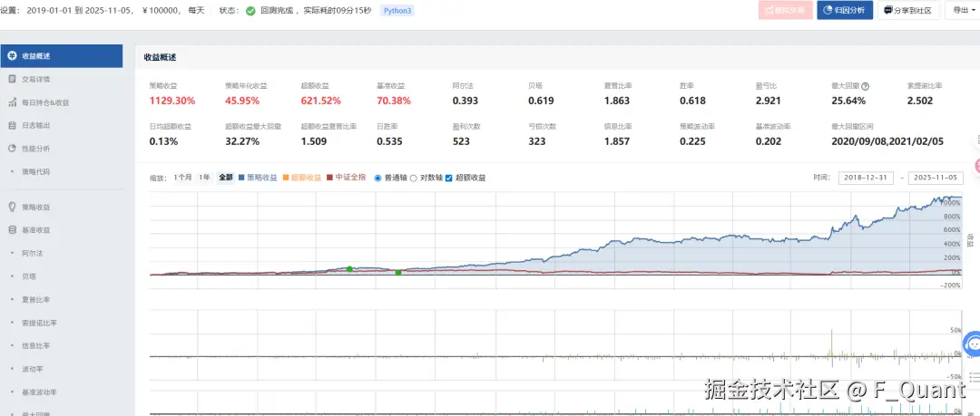Toggle the 超额收益 checkbox
This screenshot has height=416, width=980.
(x=449, y=178)
